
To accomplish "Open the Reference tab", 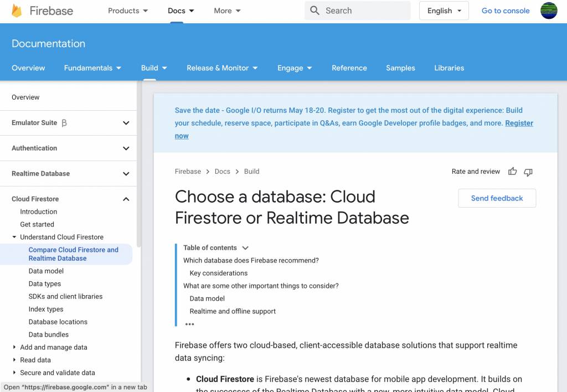I will pos(349,68).
